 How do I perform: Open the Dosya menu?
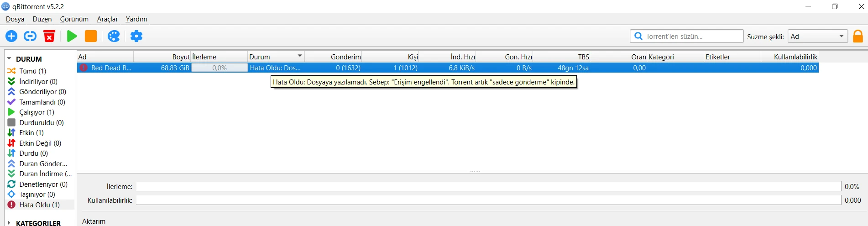[15, 19]
